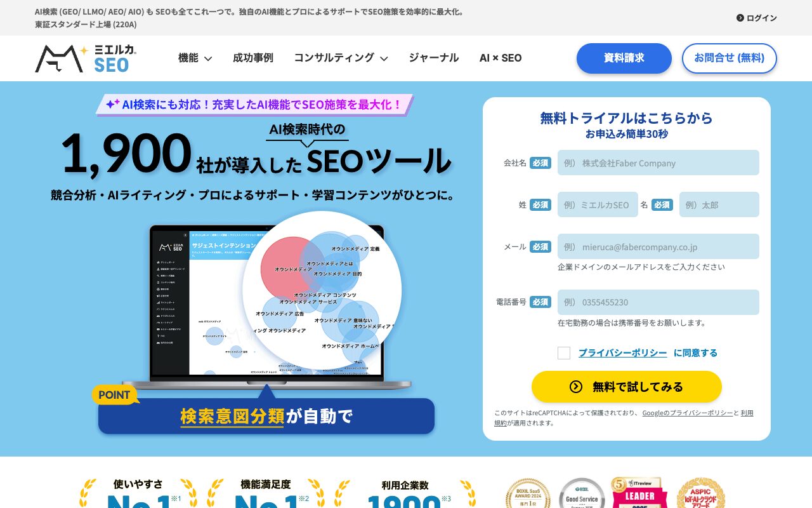Expand the コンサルティング dropdown menu

[341, 58]
